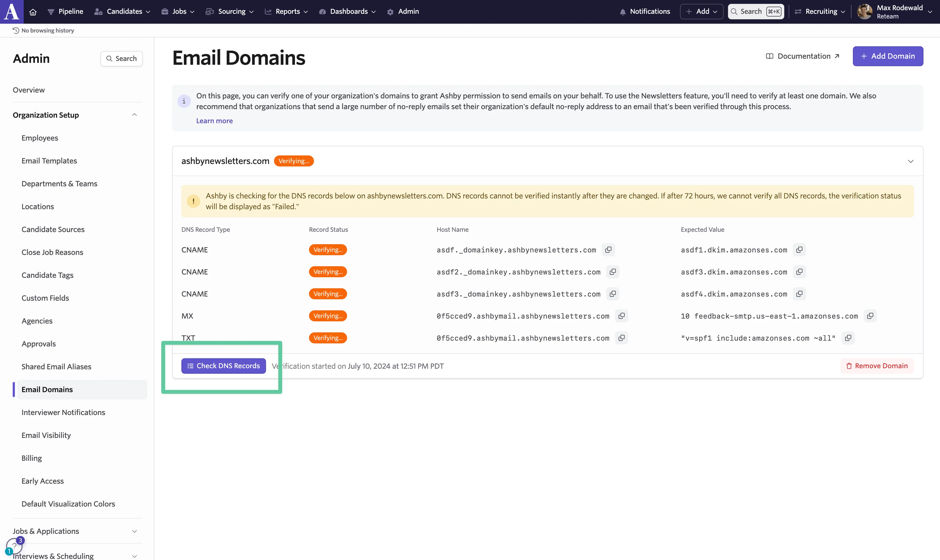Open the Pipeline page

(x=65, y=12)
